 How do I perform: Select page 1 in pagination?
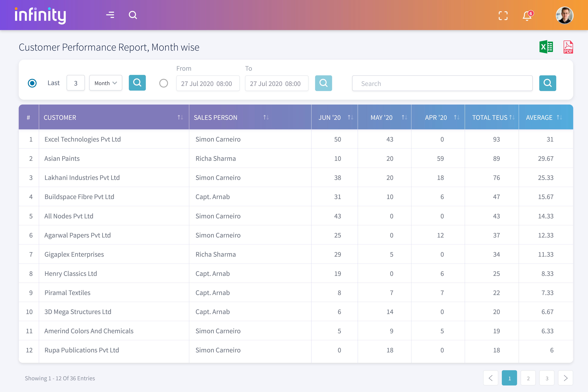point(509,378)
